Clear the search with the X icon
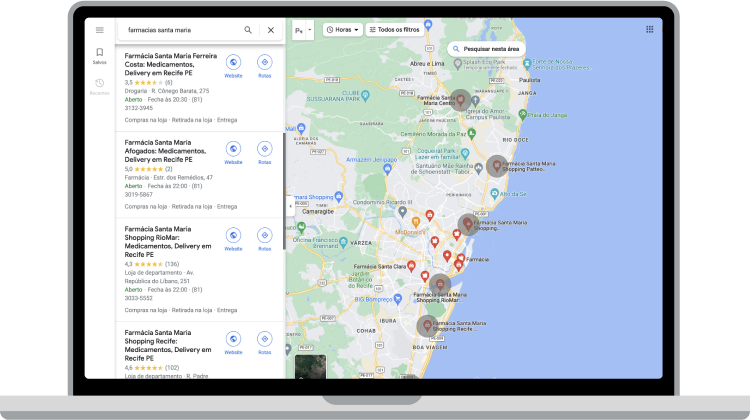The image size is (750, 420). tap(270, 30)
